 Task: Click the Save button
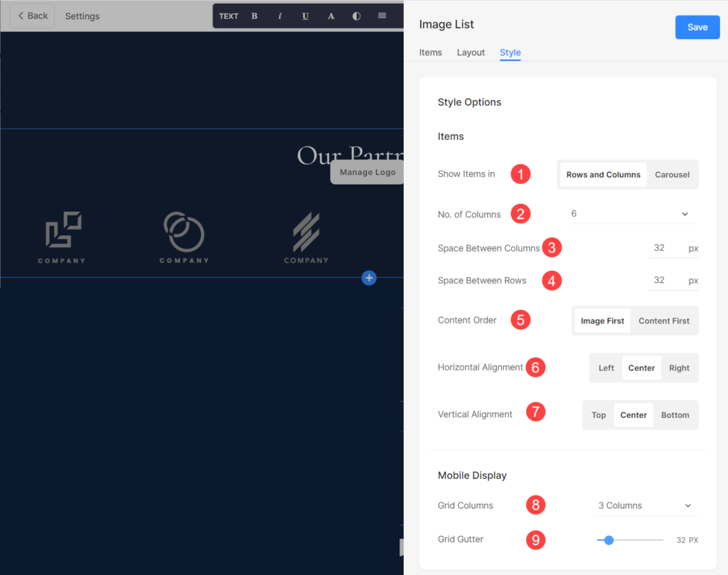(697, 27)
